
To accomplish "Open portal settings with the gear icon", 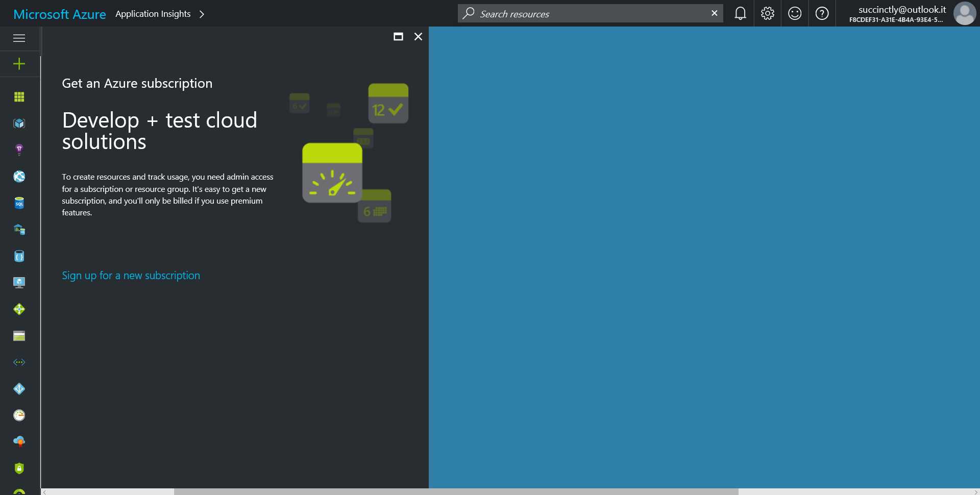I will pos(767,13).
